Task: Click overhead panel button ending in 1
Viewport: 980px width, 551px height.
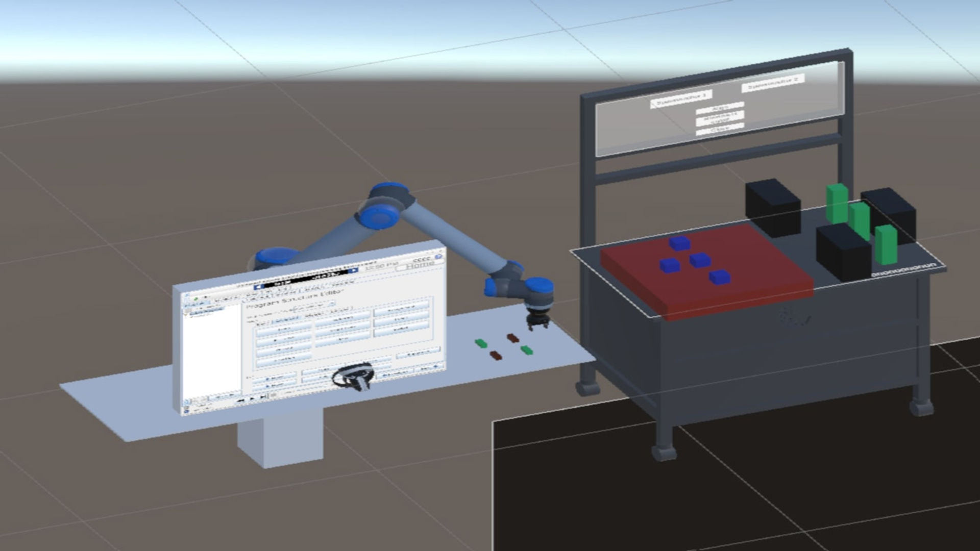Action: click(681, 99)
